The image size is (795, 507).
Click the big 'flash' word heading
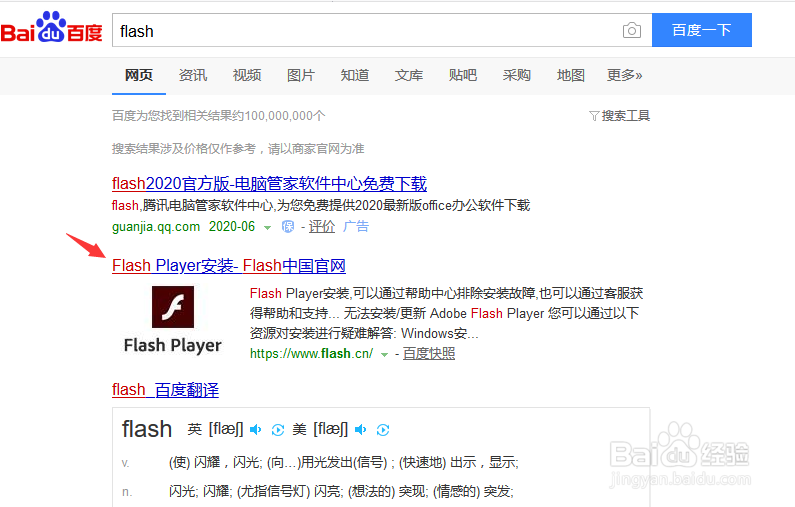tap(147, 429)
